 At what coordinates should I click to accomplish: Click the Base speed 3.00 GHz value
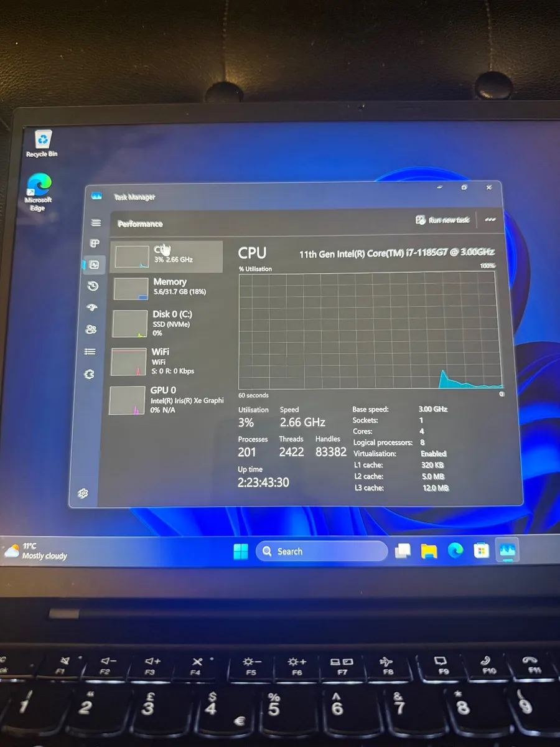(433, 409)
